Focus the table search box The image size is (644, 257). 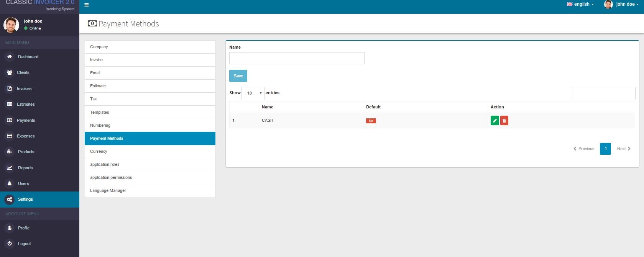point(603,93)
